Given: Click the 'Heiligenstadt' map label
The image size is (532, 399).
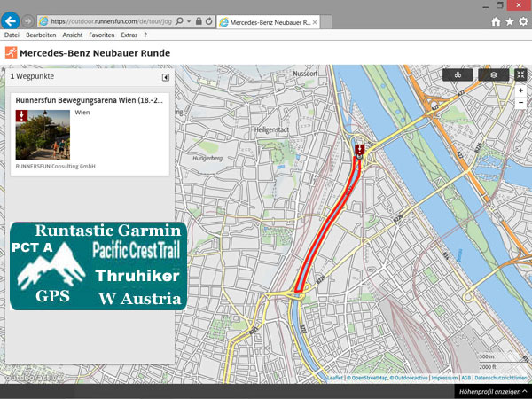Looking at the screenshot, I should click(x=272, y=129).
